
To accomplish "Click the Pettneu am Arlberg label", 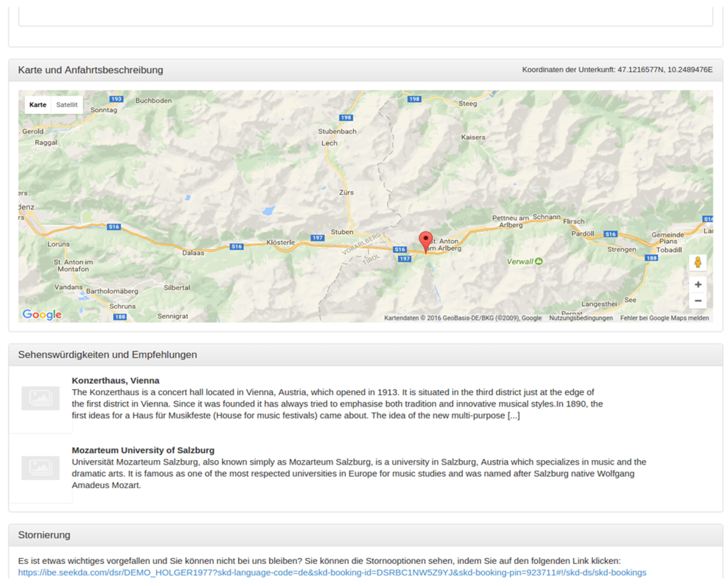I will 510,221.
